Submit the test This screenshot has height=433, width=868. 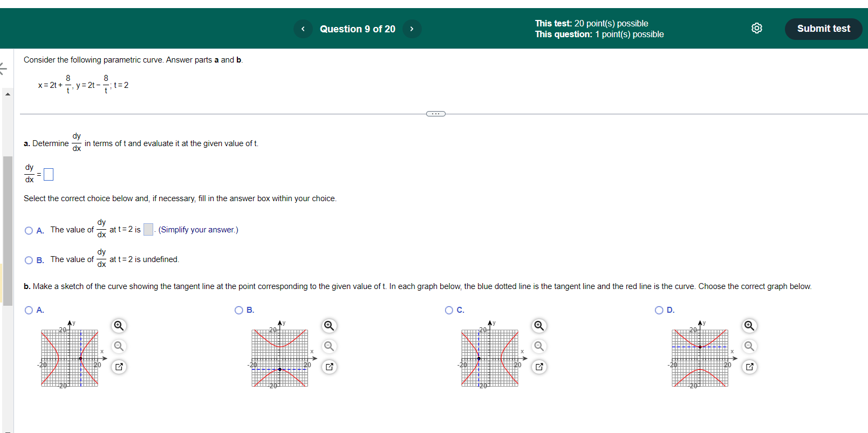(823, 29)
